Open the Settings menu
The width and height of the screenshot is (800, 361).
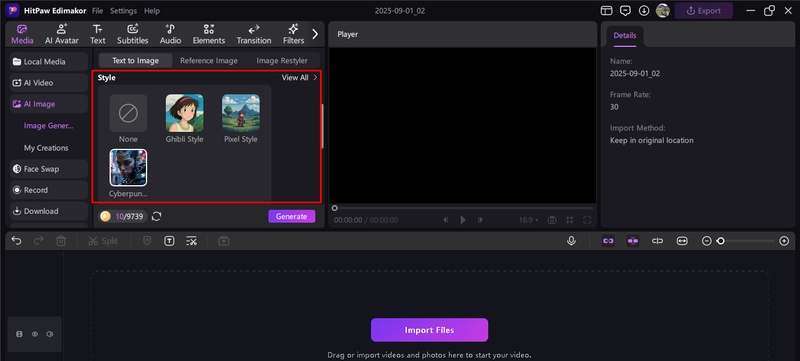click(123, 11)
